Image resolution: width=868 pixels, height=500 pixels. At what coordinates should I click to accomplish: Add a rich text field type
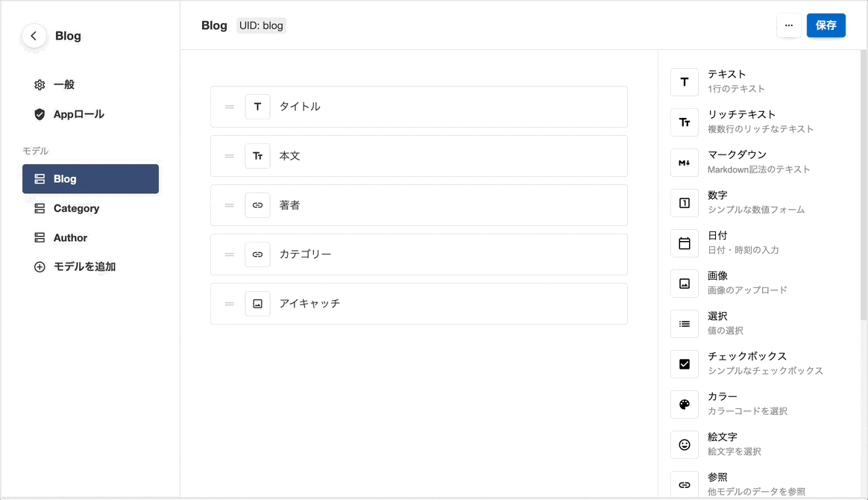tap(685, 122)
